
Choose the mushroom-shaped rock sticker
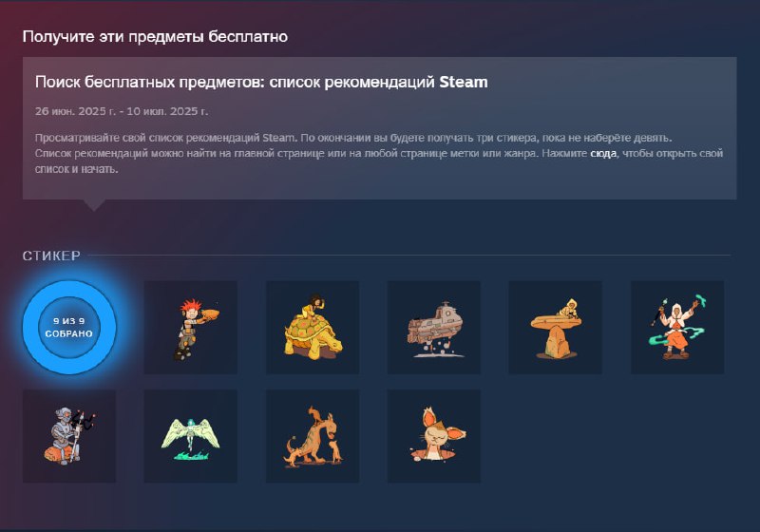tap(555, 327)
